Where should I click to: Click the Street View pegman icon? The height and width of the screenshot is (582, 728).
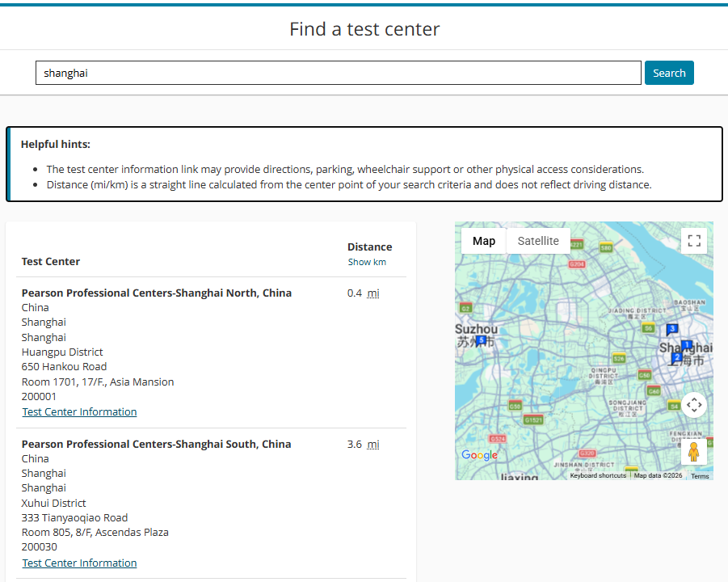click(x=693, y=452)
